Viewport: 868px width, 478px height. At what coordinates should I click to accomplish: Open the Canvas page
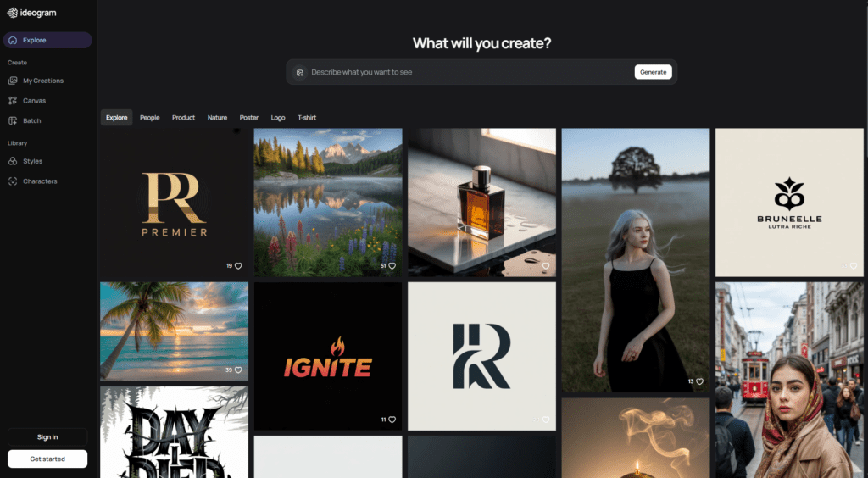(x=47, y=101)
